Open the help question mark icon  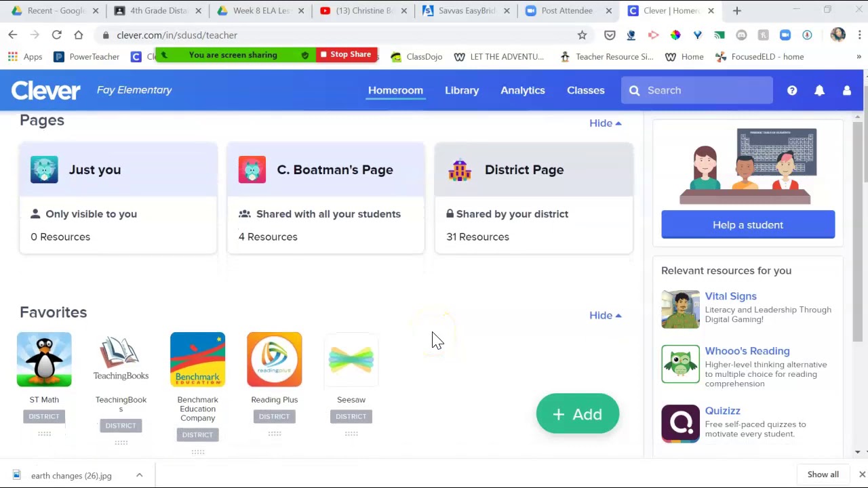792,90
